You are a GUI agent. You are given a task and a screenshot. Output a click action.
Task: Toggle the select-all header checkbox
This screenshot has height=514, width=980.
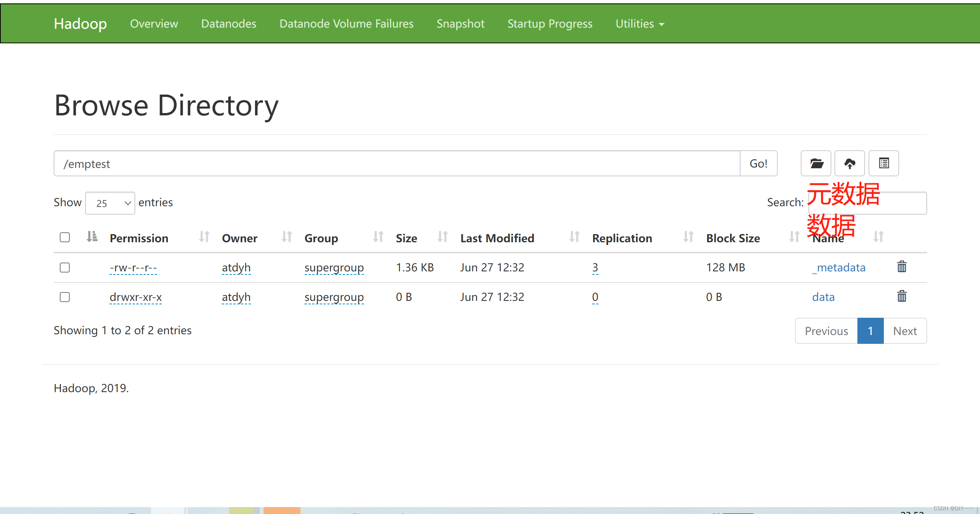[65, 237]
